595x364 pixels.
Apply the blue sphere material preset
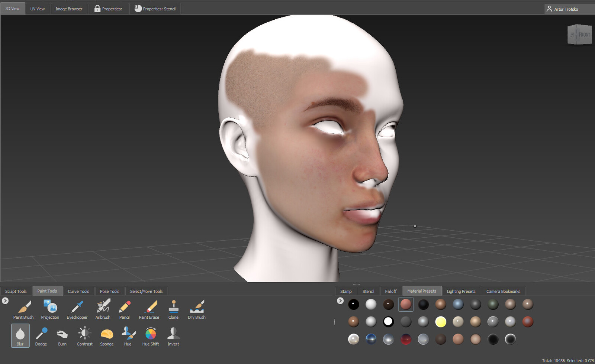pos(458,304)
